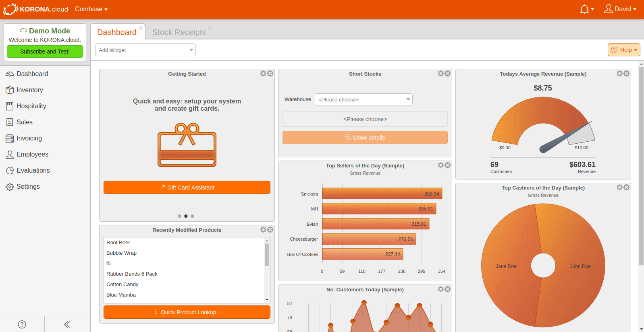Click the Please choose field in Short Stocks
This screenshot has width=644, height=332.
point(365,119)
